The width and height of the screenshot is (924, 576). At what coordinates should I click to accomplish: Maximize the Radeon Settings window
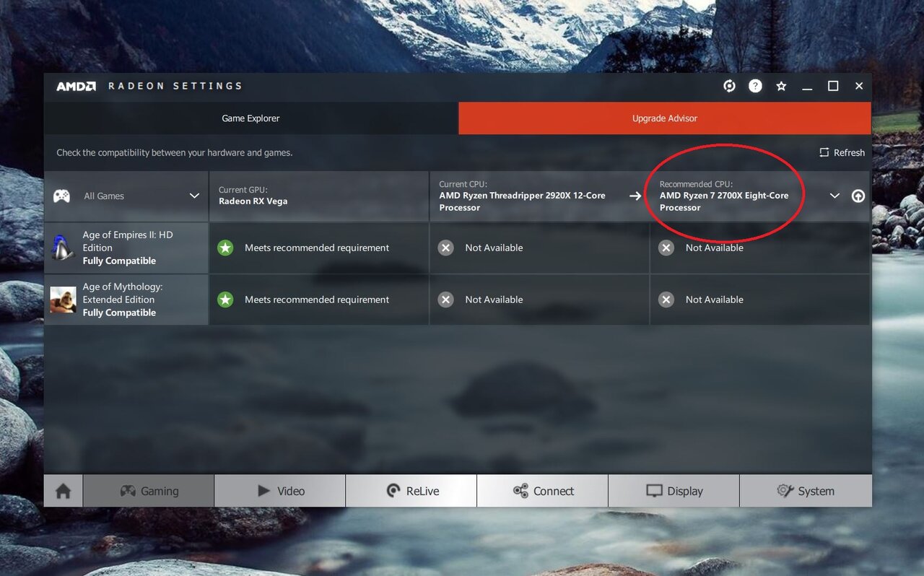[833, 86]
